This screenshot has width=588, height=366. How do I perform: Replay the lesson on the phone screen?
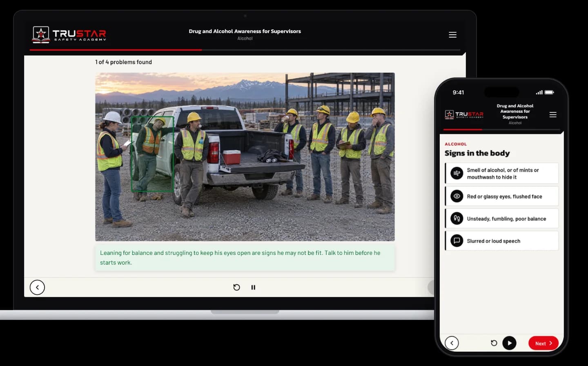[x=494, y=343]
